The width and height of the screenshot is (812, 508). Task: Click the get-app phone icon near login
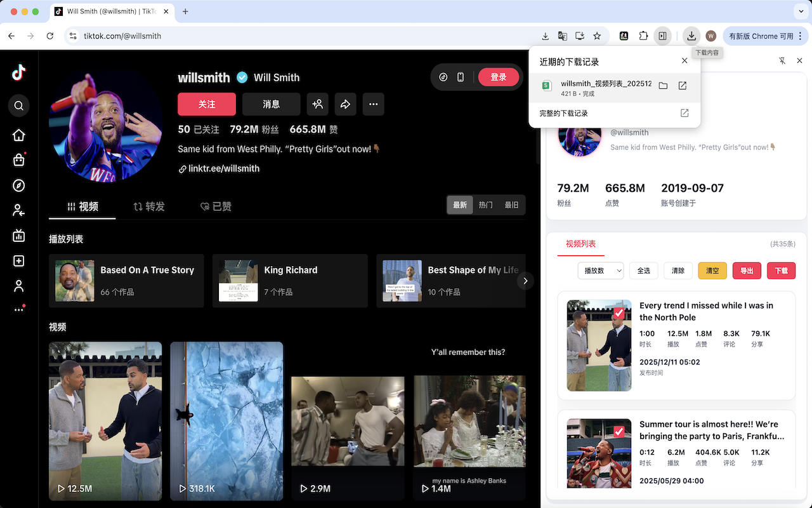tap(461, 77)
